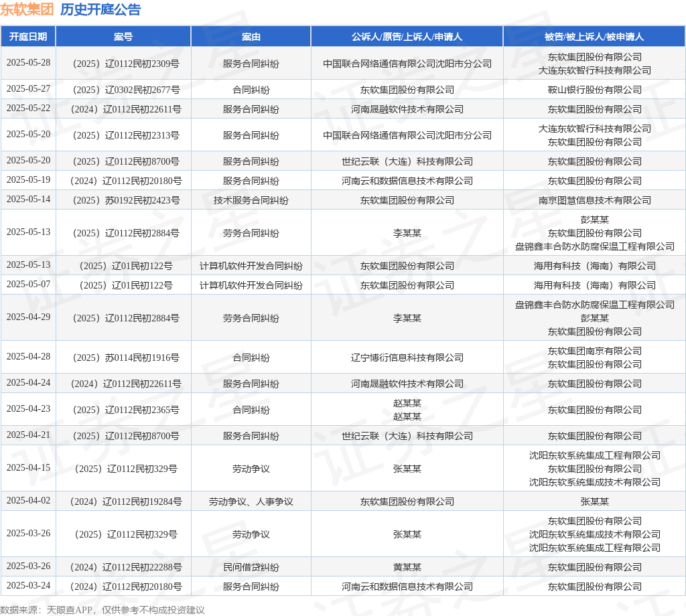Screen dimensions: 686x616
Task: Click 河南晟融软件技术有限公司 in the 2025-05-22 row
Action: click(407, 109)
